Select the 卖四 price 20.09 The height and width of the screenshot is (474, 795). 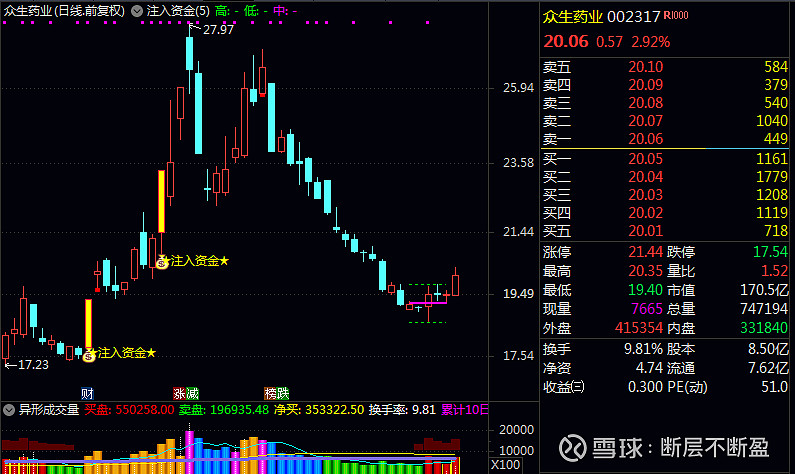click(645, 85)
